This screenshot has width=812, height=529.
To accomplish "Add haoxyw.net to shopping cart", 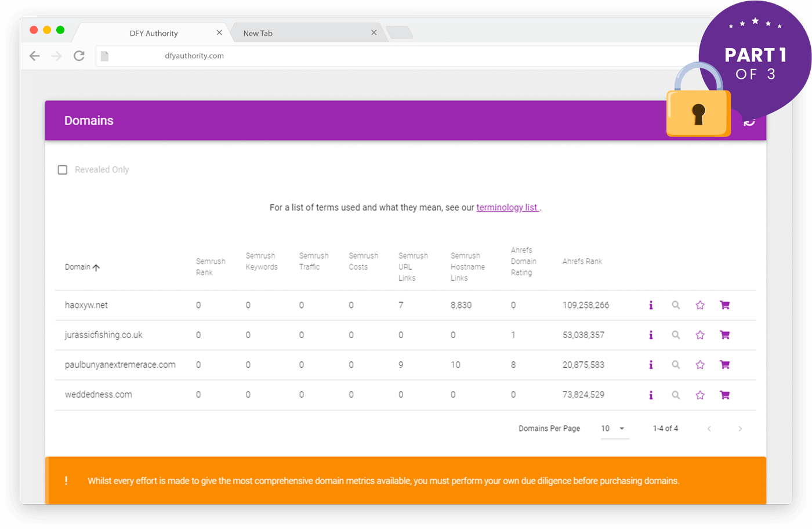I will tap(724, 305).
